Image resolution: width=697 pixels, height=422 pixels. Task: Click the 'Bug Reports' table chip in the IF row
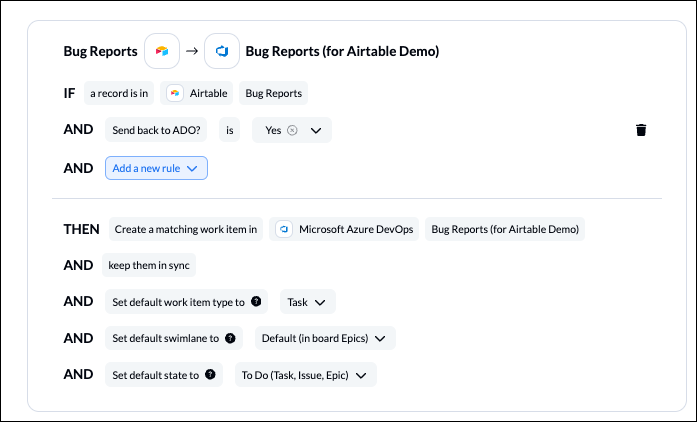pos(273,93)
